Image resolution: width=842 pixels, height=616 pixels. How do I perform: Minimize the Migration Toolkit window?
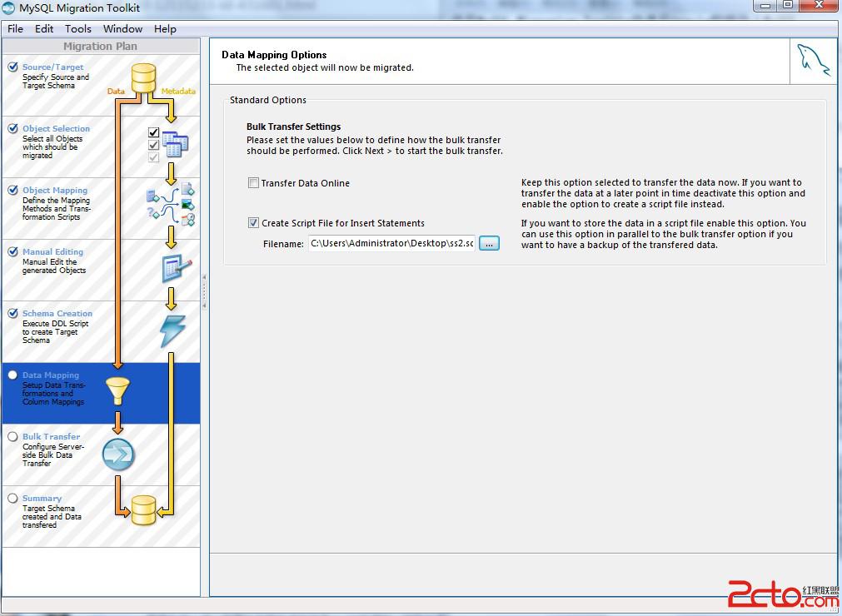point(766,5)
